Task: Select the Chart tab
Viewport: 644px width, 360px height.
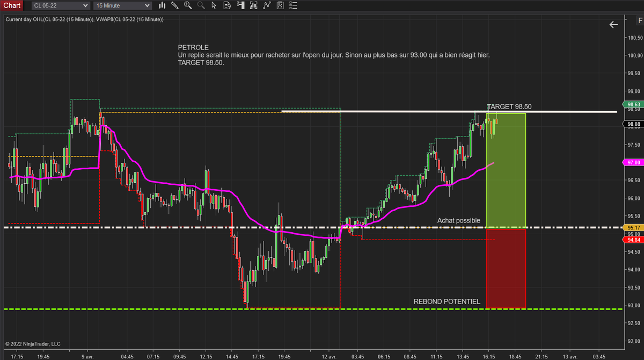Action: coord(12,5)
